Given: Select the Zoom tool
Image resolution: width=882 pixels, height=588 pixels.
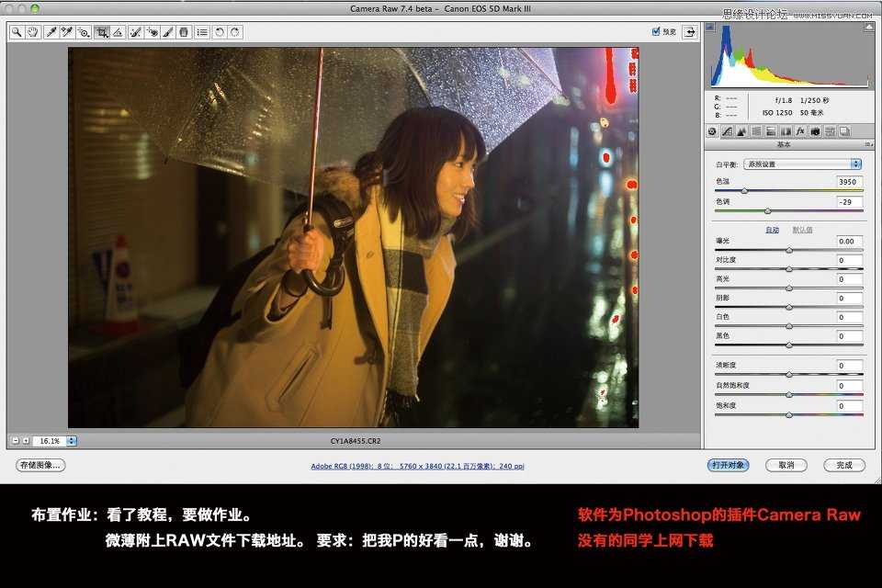Looking at the screenshot, I should coord(17,32).
